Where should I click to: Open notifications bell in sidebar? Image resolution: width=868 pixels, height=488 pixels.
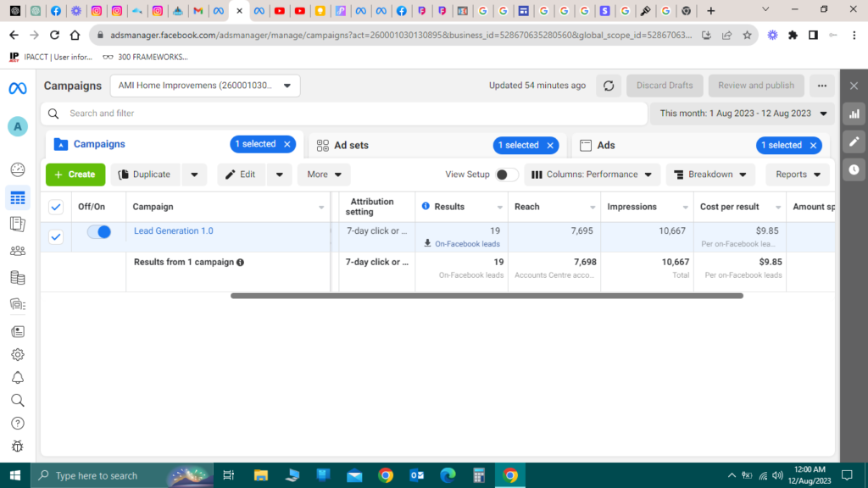18,378
